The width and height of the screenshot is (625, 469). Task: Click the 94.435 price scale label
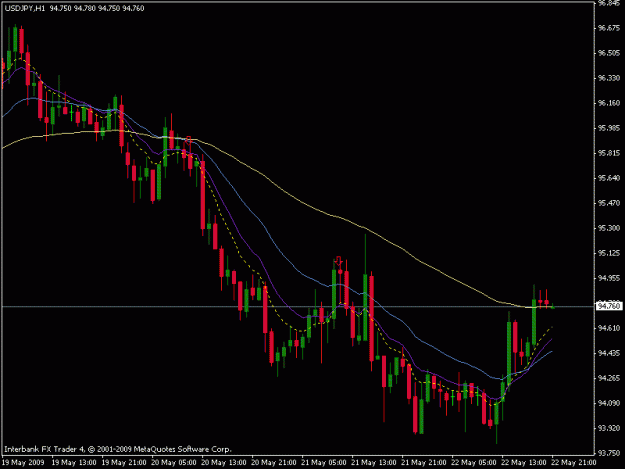click(609, 353)
